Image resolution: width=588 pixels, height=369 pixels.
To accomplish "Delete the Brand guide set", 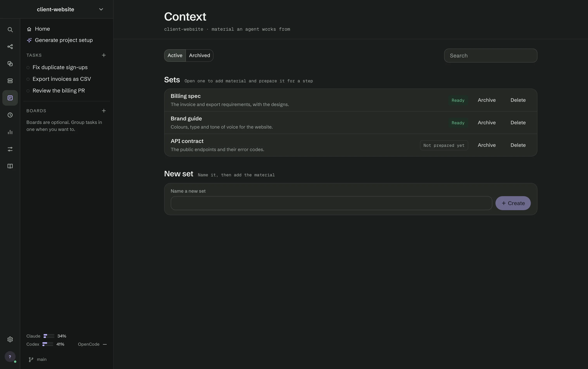I will point(518,122).
